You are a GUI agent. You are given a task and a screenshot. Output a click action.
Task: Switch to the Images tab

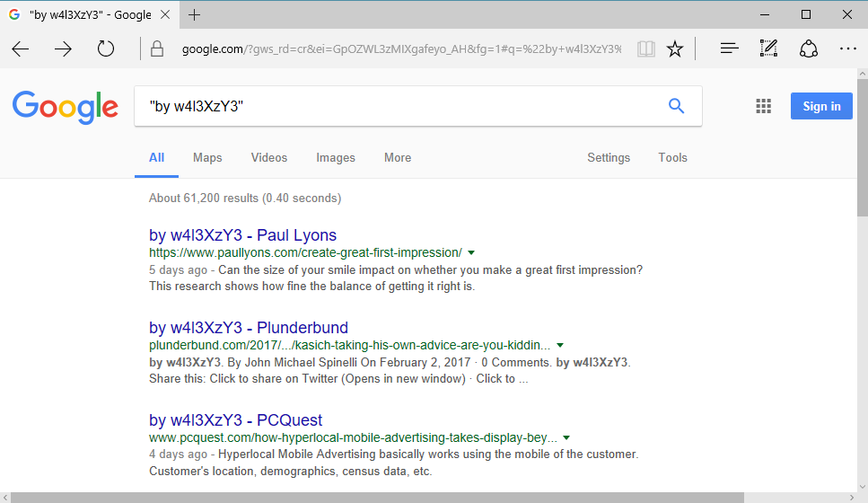[336, 157]
